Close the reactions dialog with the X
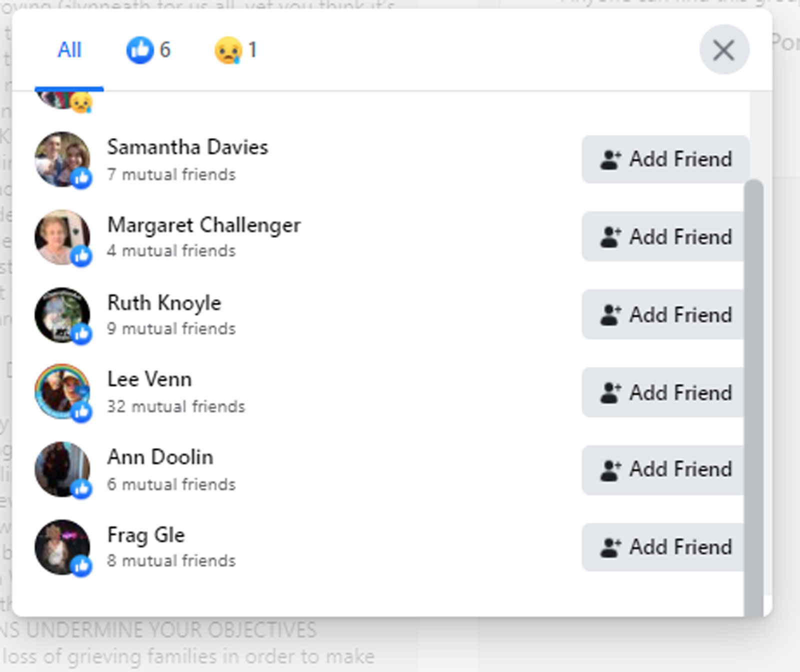Viewport: 800px width, 672px height. [x=723, y=50]
